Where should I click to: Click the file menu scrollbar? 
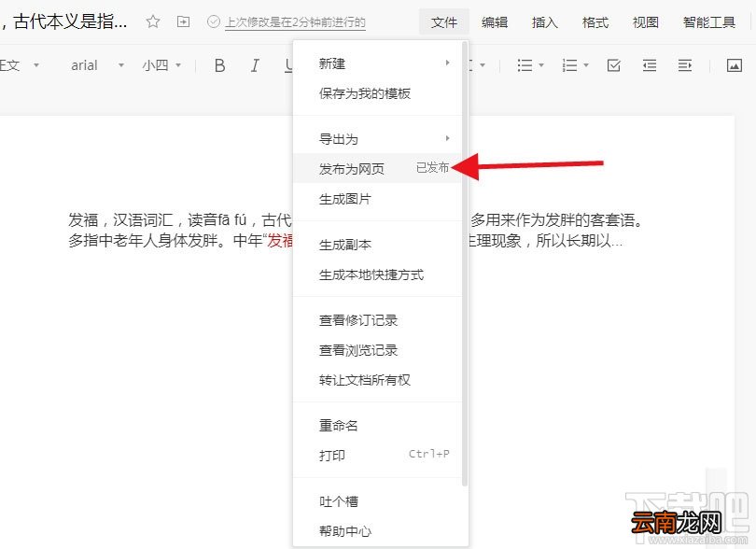point(465,264)
